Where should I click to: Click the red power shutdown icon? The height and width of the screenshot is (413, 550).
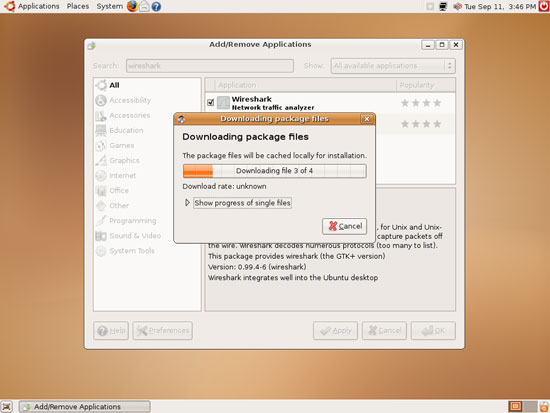click(544, 6)
